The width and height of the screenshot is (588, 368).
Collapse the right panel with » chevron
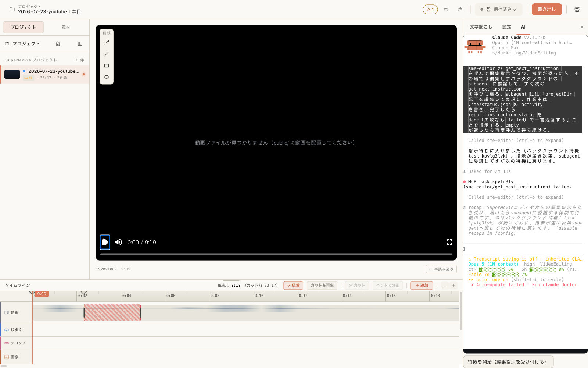pos(582,27)
